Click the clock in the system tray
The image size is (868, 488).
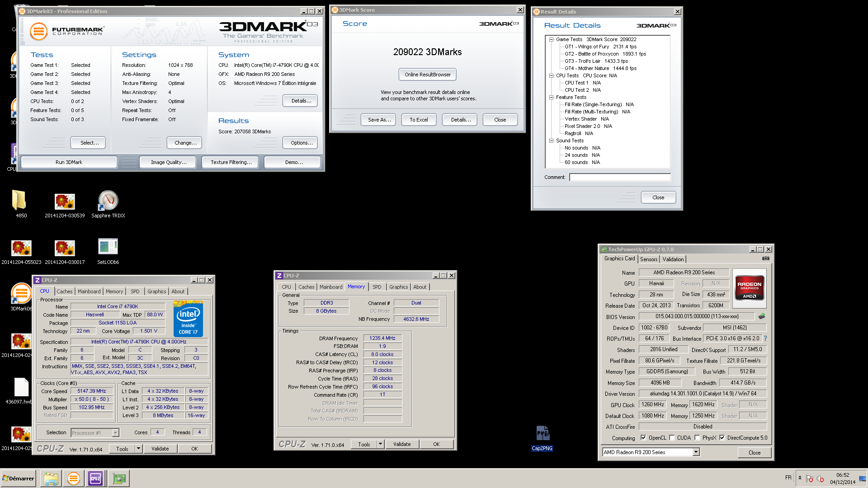click(843, 479)
